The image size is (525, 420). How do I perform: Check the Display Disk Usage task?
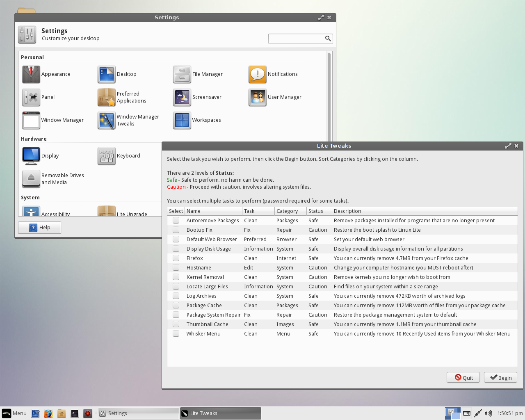176,249
